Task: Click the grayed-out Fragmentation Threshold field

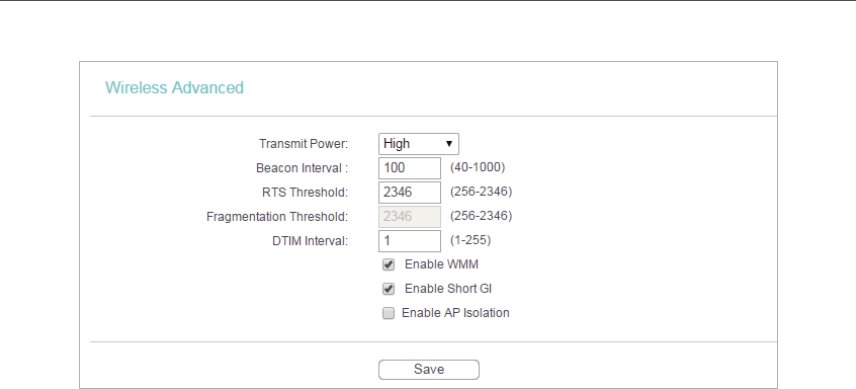Action: pyautogui.click(x=409, y=217)
